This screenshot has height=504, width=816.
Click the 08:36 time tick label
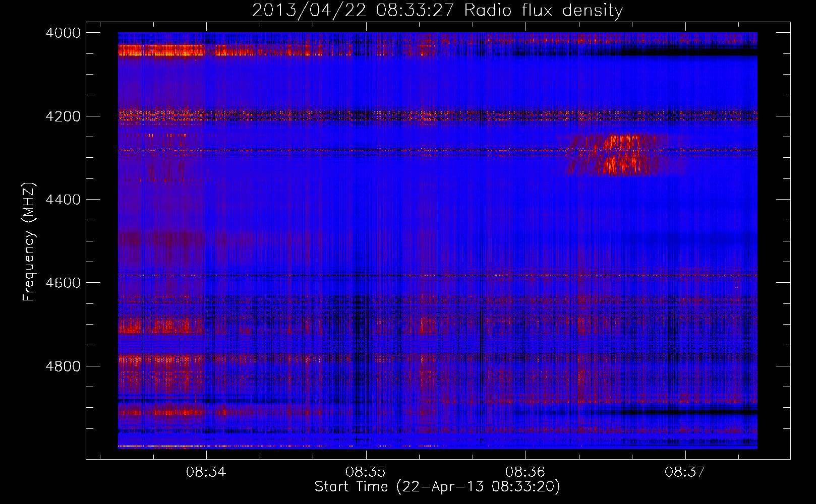525,472
